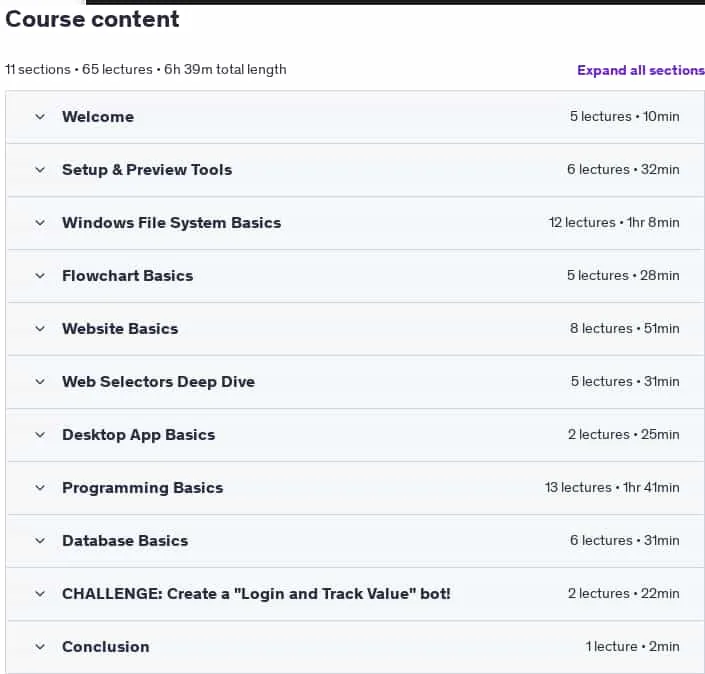Select CHALLENGE: Create a Login bot title

point(256,594)
